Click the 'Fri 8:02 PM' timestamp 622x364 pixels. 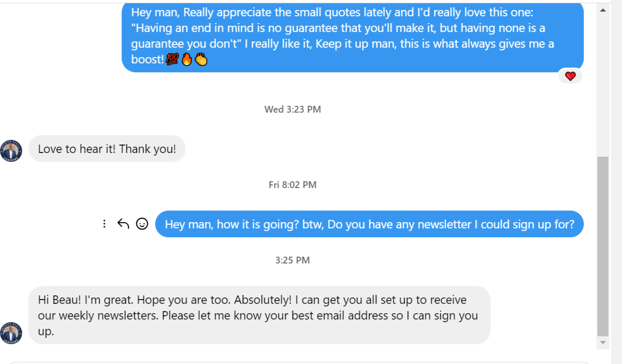click(x=292, y=184)
